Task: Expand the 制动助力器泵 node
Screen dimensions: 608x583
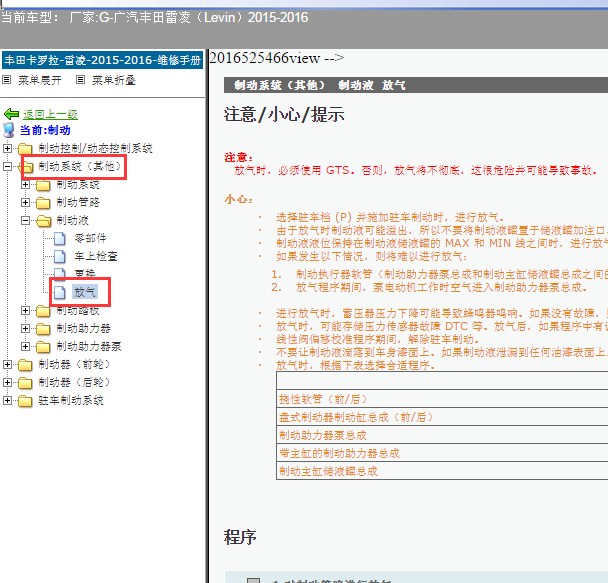Action: tap(25, 347)
